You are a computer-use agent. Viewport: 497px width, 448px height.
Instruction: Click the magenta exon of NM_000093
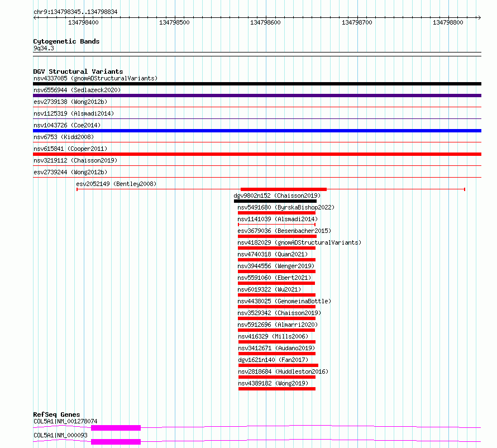[x=116, y=442]
